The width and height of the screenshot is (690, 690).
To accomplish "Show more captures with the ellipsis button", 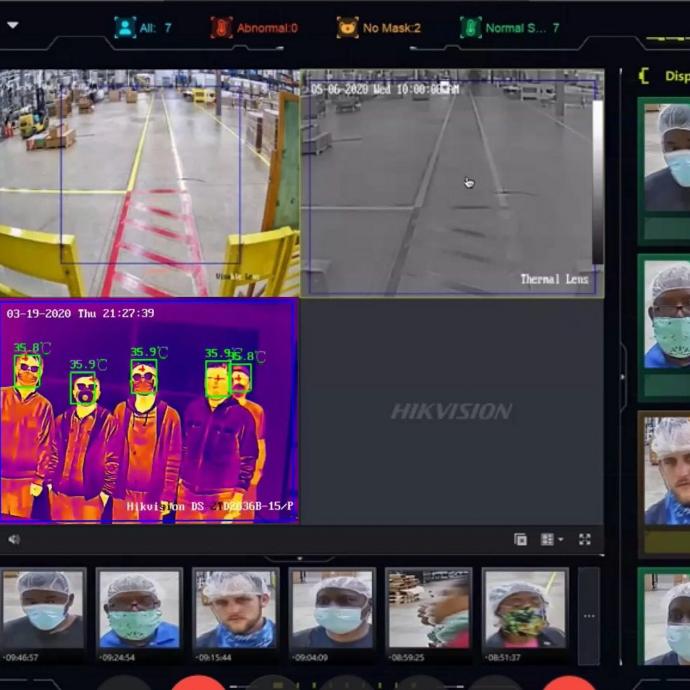I will (589, 616).
